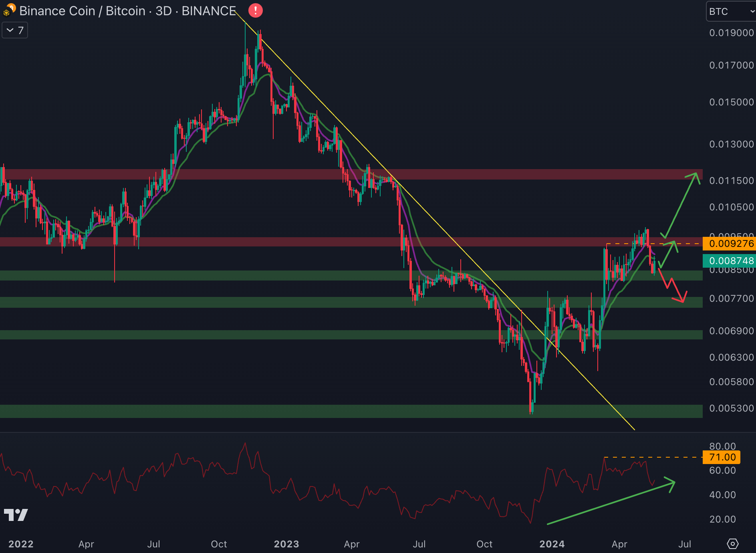Click the 0.019000 label on the price axis

point(731,33)
